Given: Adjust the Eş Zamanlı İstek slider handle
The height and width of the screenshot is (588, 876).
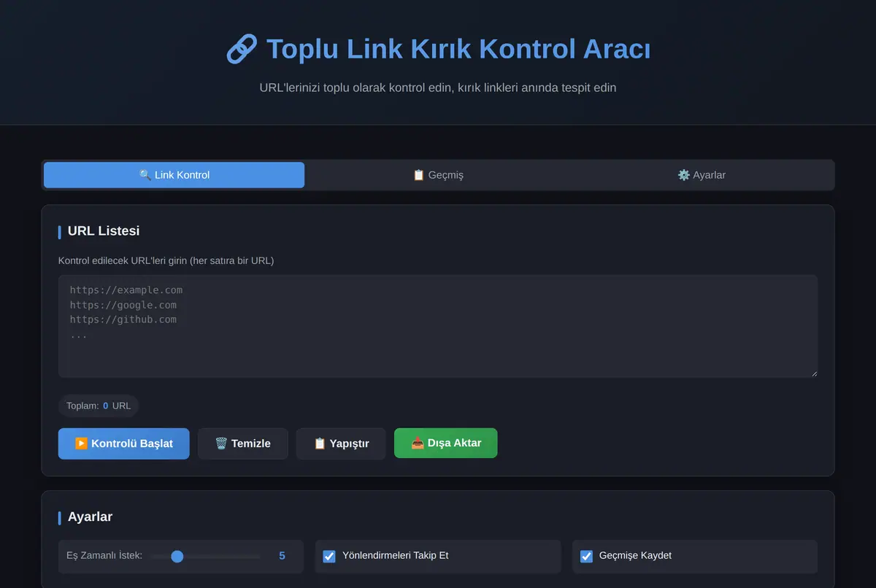Looking at the screenshot, I should [x=177, y=557].
